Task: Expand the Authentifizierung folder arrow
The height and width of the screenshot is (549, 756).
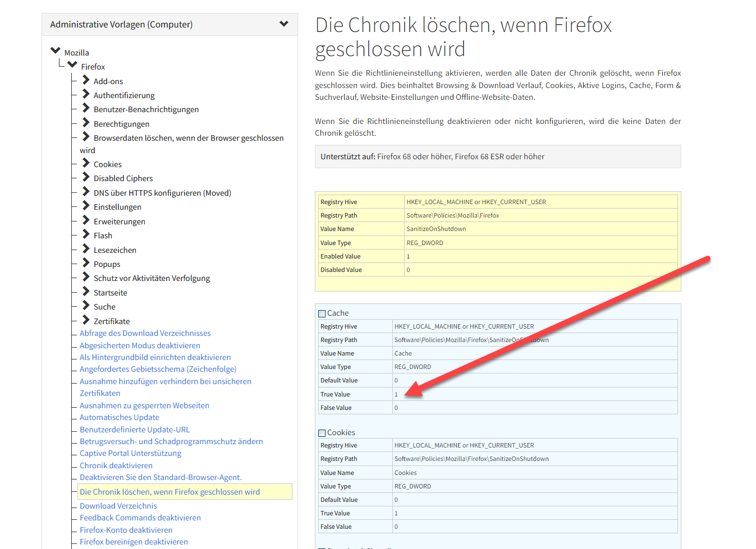Action: [86, 94]
